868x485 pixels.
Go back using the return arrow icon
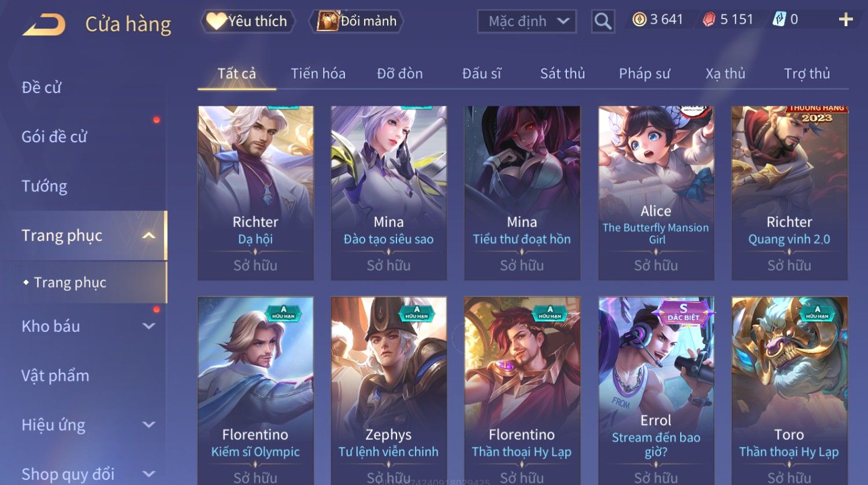pyautogui.click(x=43, y=25)
